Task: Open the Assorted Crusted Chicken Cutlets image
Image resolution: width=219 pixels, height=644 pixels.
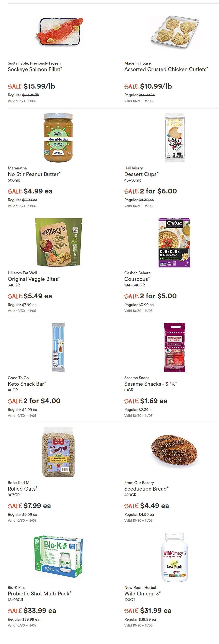Action: point(175,32)
